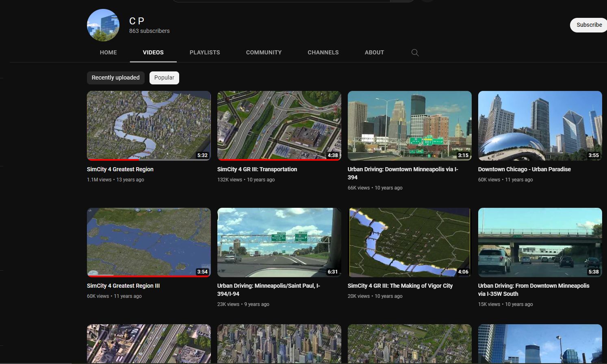The image size is (607, 364).
Task: Open the SimCity 4 Greatest Region thumbnail
Action: (x=149, y=125)
